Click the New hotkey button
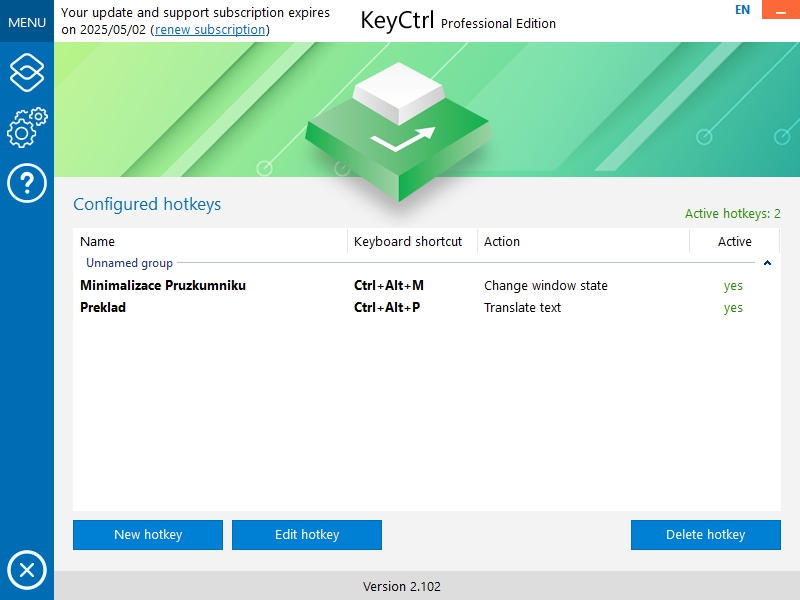 pyautogui.click(x=148, y=535)
